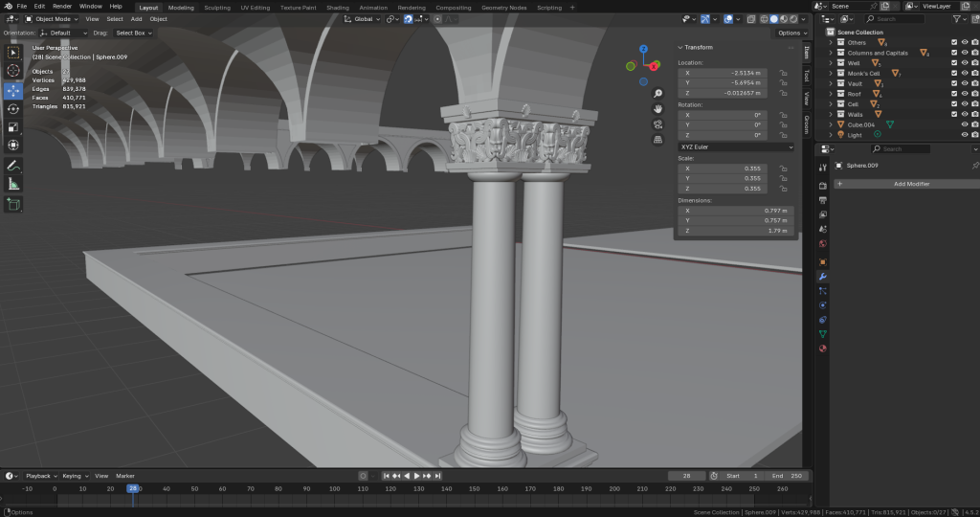Activate the Rotate tool
The height and width of the screenshot is (517, 980).
(13, 109)
